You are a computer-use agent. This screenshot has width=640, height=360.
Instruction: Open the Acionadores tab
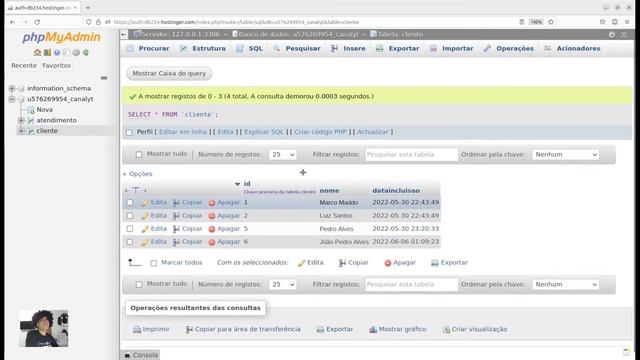point(572,49)
